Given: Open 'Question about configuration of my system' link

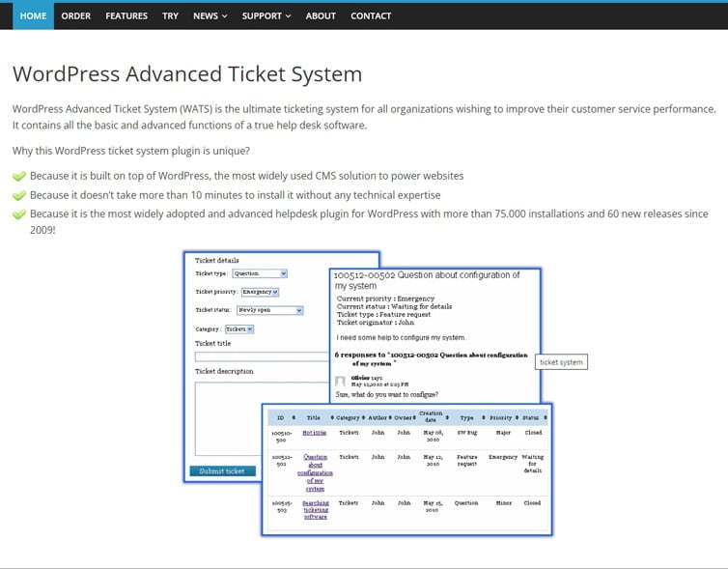Looking at the screenshot, I should tap(315, 472).
